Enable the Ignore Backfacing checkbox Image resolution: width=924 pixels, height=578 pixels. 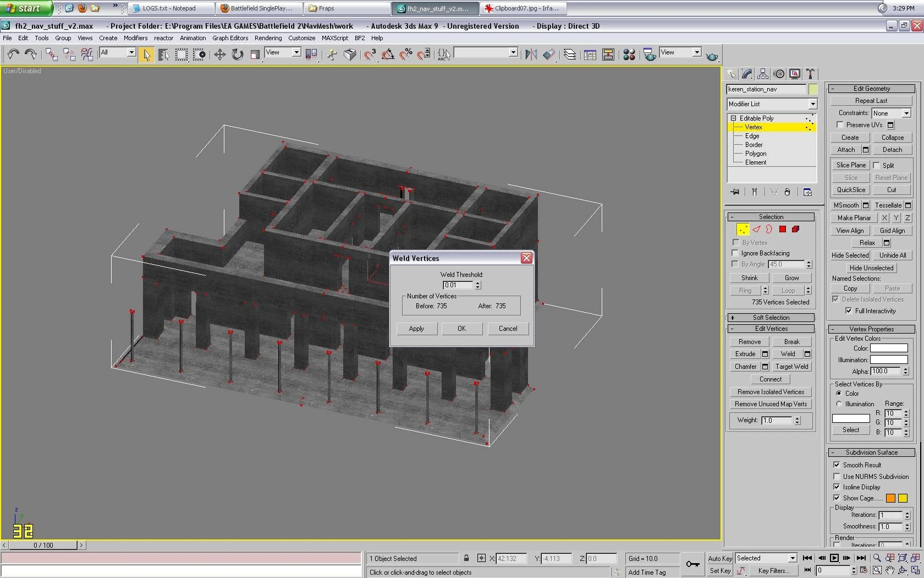735,253
